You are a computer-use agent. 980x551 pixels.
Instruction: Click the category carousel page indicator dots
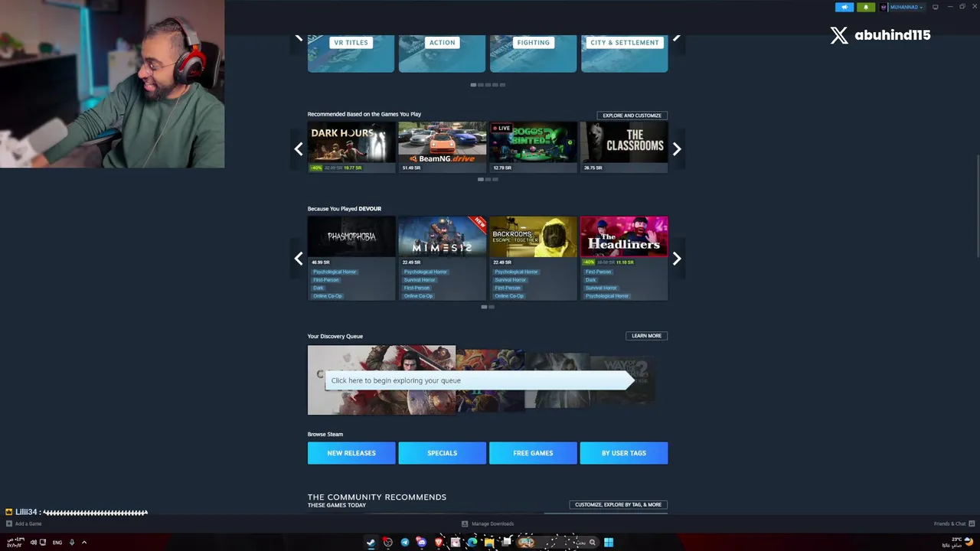point(488,85)
